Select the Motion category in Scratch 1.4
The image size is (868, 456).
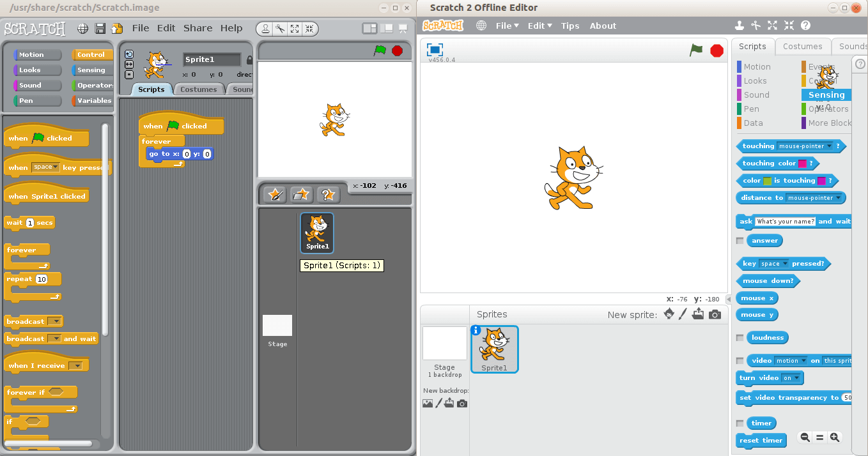point(38,55)
